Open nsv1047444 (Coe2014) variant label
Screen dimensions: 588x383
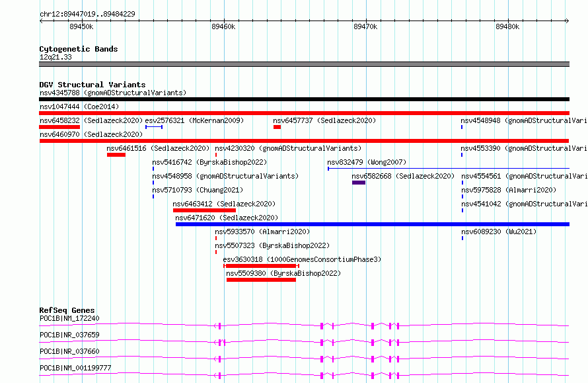coord(79,106)
